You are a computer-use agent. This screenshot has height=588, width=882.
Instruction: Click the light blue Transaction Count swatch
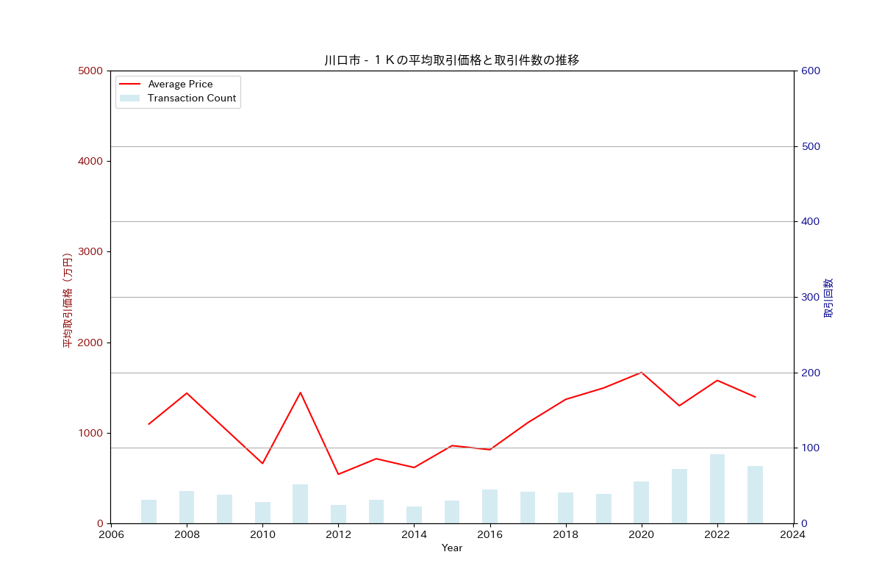click(x=129, y=98)
